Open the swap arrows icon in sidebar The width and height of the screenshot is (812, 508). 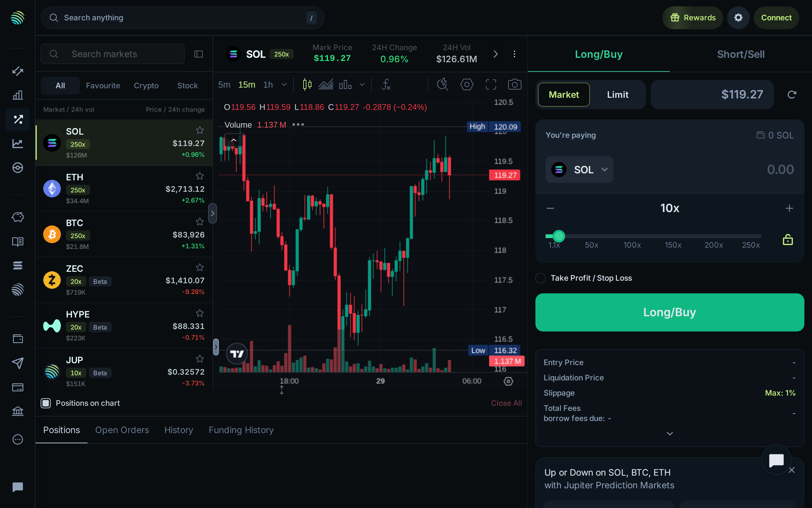click(x=17, y=71)
